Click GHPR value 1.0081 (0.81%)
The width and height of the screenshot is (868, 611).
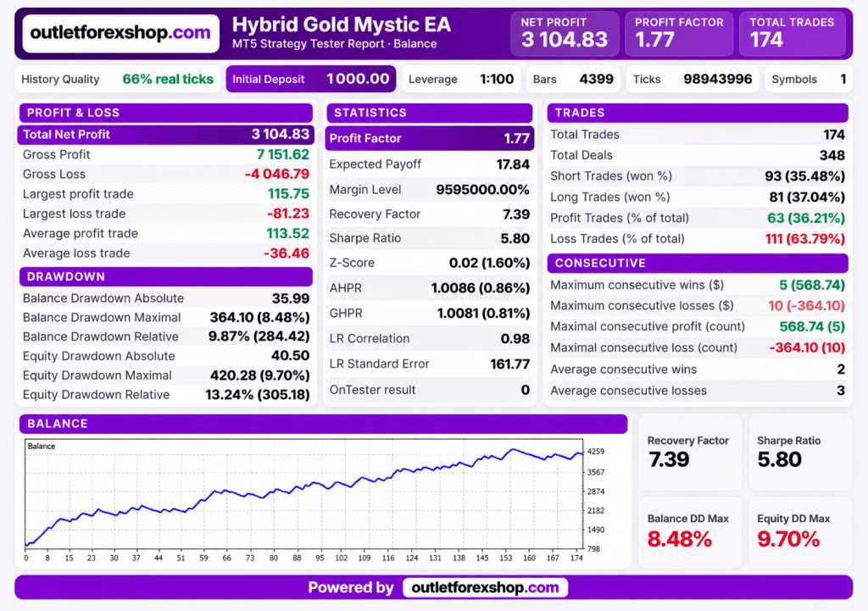(483, 314)
